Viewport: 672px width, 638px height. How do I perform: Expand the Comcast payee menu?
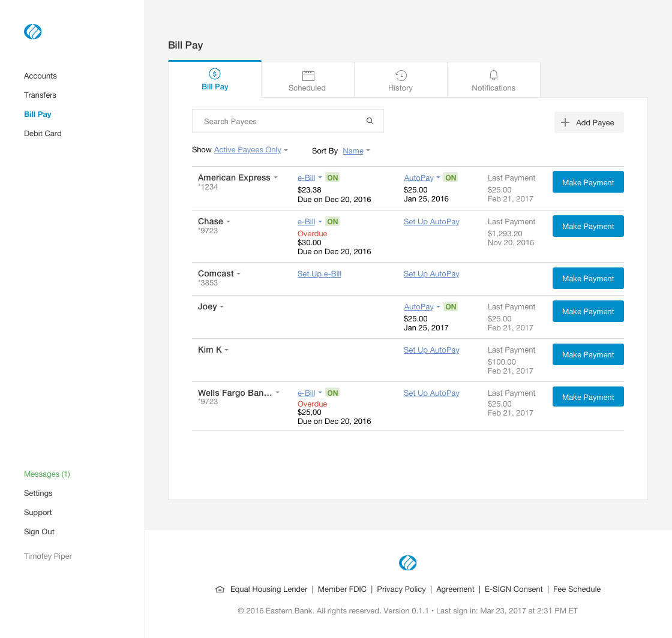(239, 273)
